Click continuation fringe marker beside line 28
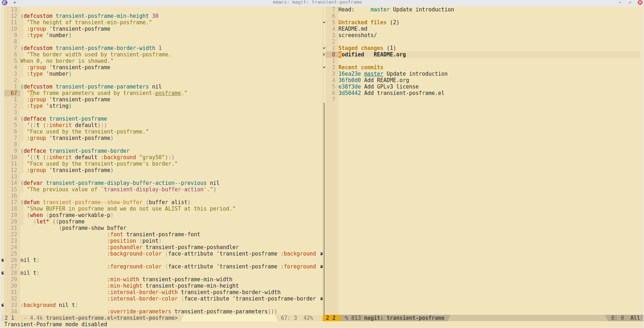The height and width of the screenshot is (328, 644). (2, 273)
